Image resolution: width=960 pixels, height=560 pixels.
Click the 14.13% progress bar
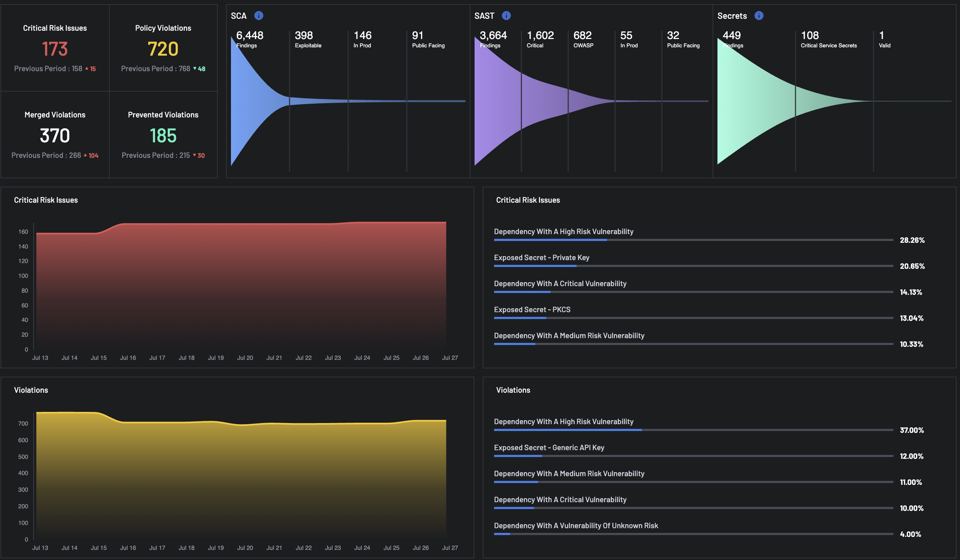click(x=693, y=292)
